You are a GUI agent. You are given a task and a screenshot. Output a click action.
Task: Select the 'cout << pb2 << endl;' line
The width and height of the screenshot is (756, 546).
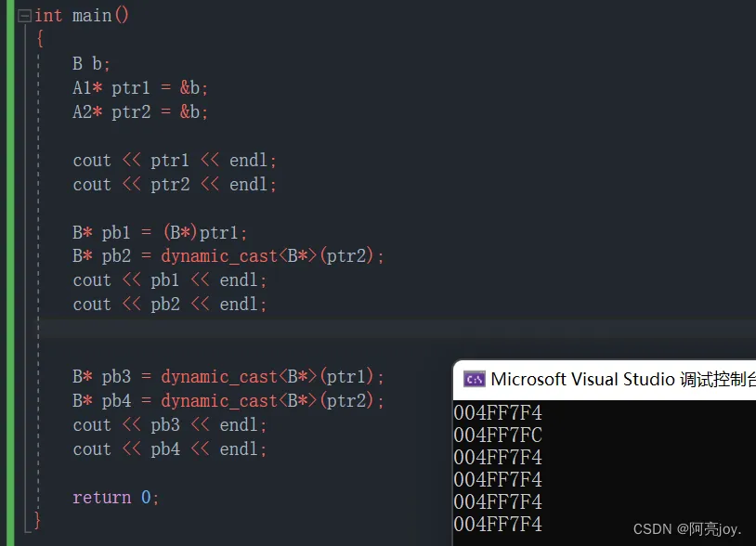pos(170,305)
